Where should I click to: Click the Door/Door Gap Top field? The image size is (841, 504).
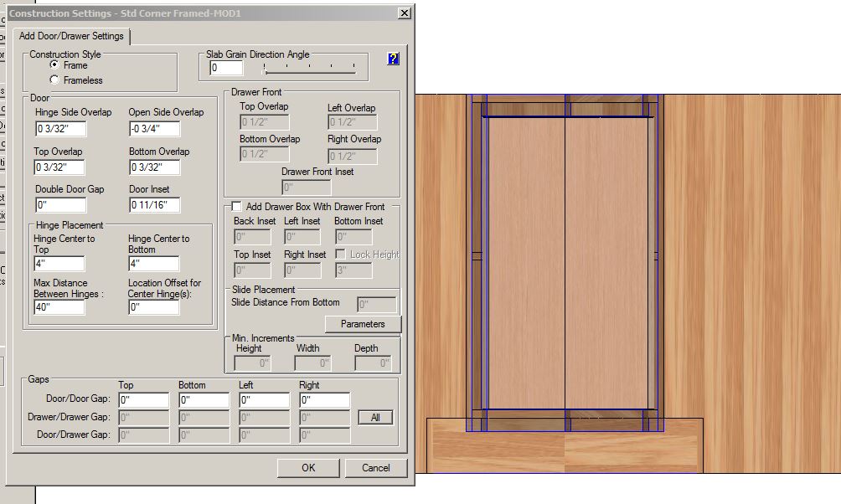pos(143,400)
